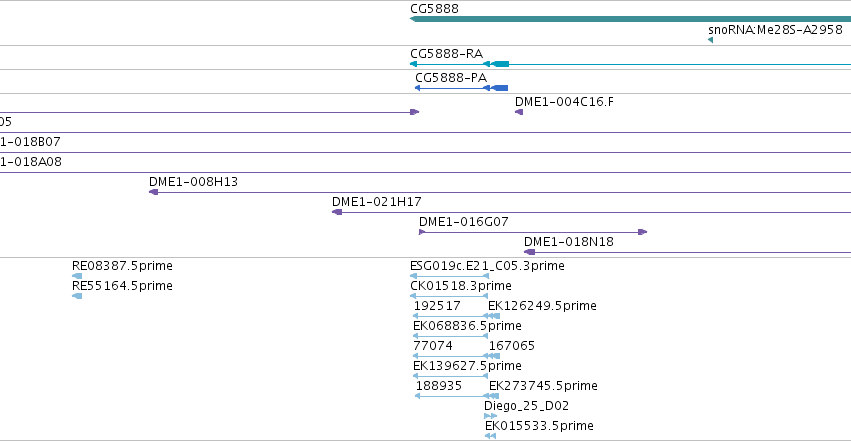This screenshot has height=441, width=851.
Task: Click the snoRNA:Me28S-A2958 arrow glyph
Action: point(710,40)
